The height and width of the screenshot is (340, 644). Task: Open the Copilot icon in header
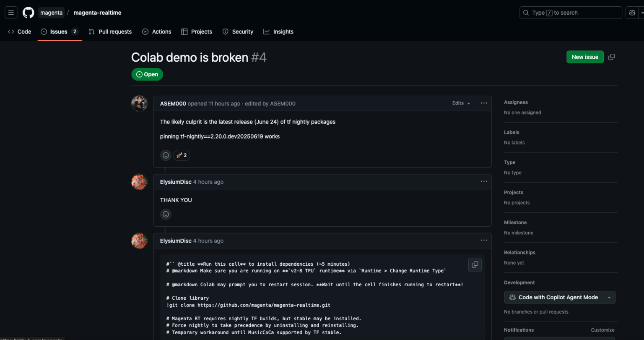(632, 13)
